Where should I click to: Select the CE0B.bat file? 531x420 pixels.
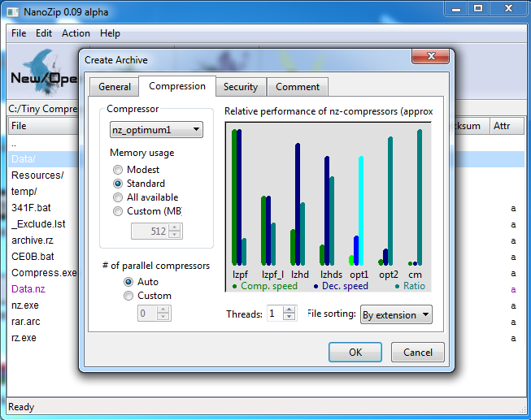tap(33, 257)
